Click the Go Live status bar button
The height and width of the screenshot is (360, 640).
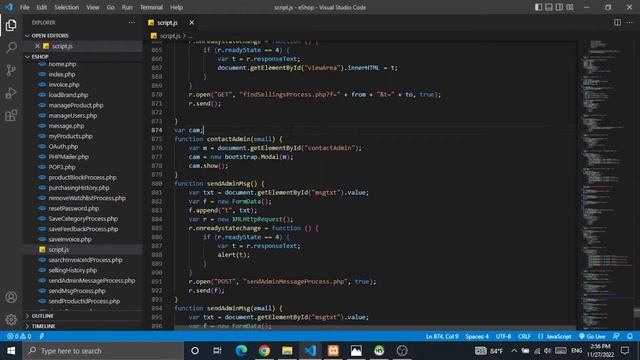pyautogui.click(x=592, y=336)
